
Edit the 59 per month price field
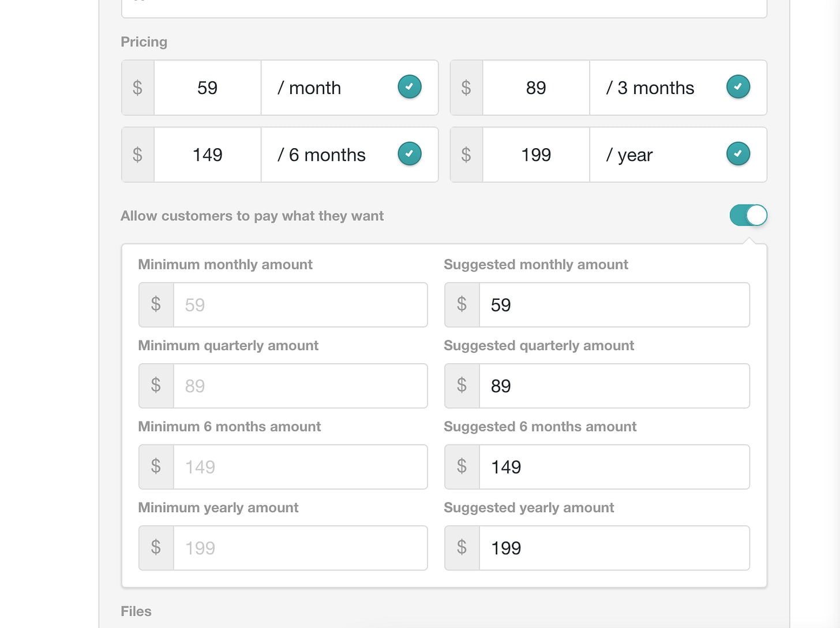pos(208,88)
